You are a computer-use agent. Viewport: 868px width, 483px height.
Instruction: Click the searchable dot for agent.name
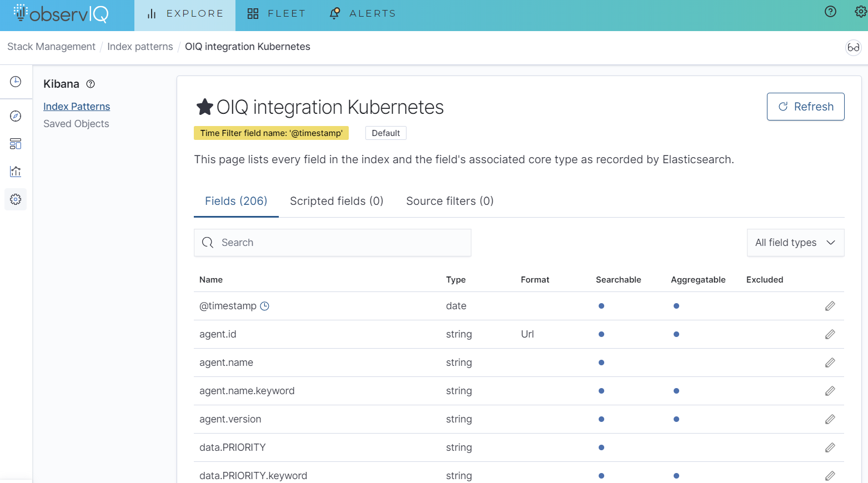click(601, 363)
